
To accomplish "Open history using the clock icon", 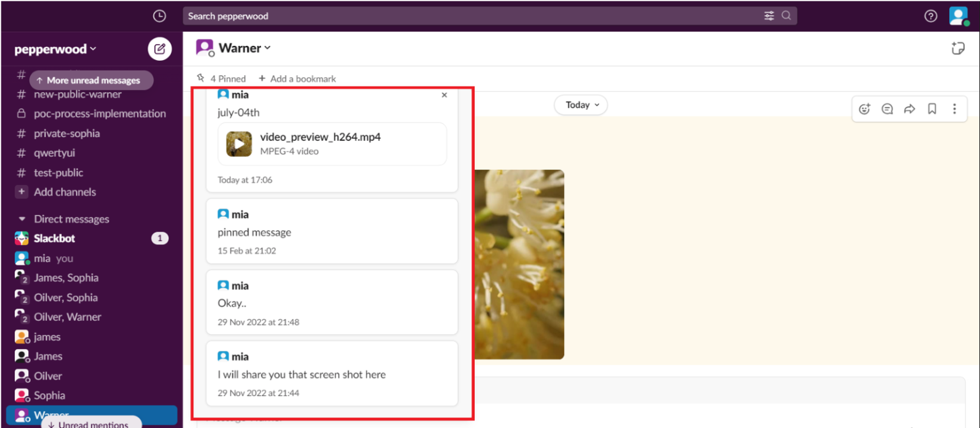I will [x=159, y=15].
